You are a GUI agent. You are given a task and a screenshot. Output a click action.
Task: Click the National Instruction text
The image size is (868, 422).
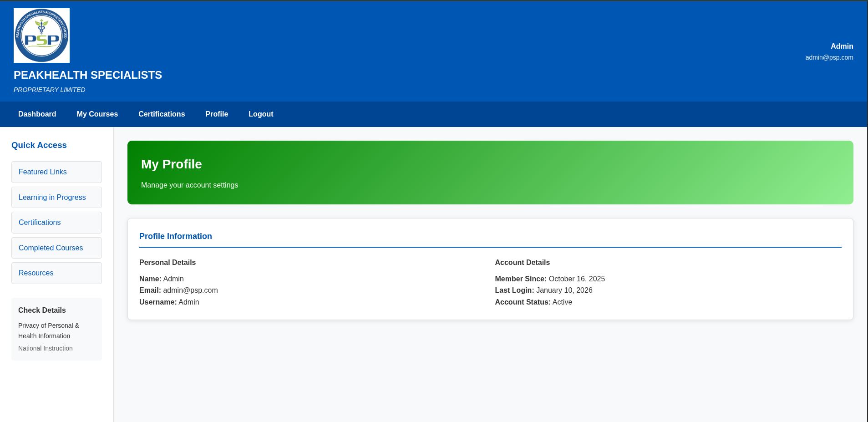click(x=46, y=348)
